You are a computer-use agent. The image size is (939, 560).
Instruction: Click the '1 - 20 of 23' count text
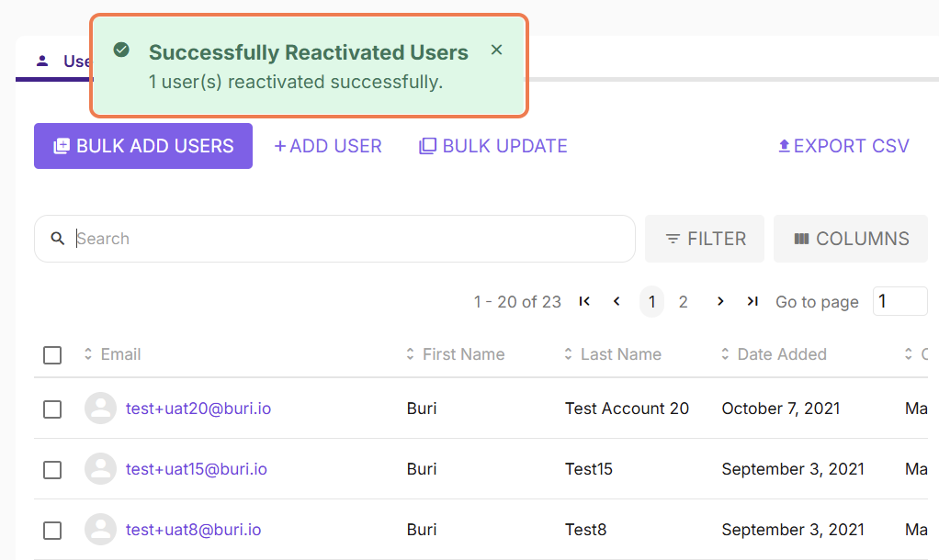(517, 301)
